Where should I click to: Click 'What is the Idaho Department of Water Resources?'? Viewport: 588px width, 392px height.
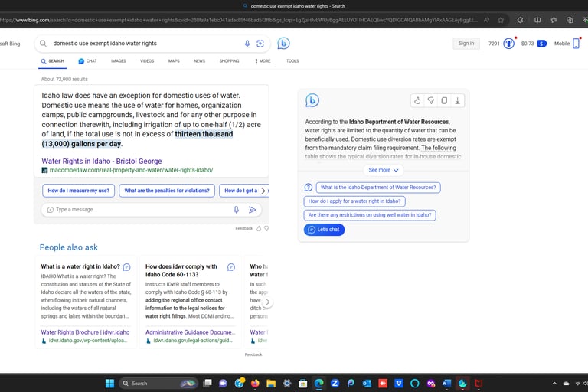click(378, 187)
